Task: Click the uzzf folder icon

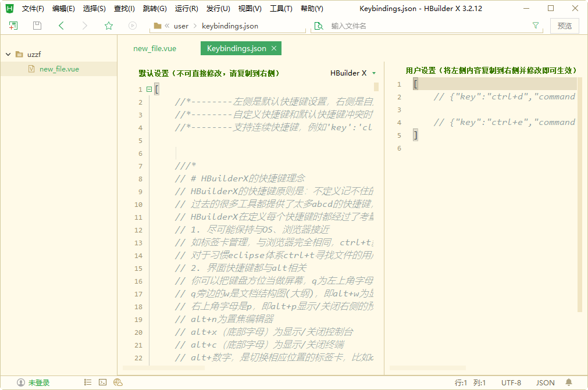Action: pos(19,54)
